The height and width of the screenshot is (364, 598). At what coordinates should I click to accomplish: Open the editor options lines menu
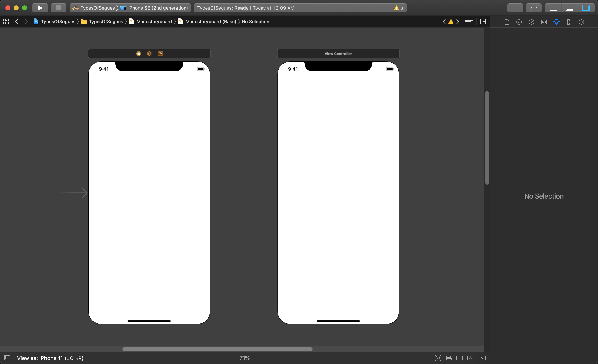(469, 22)
